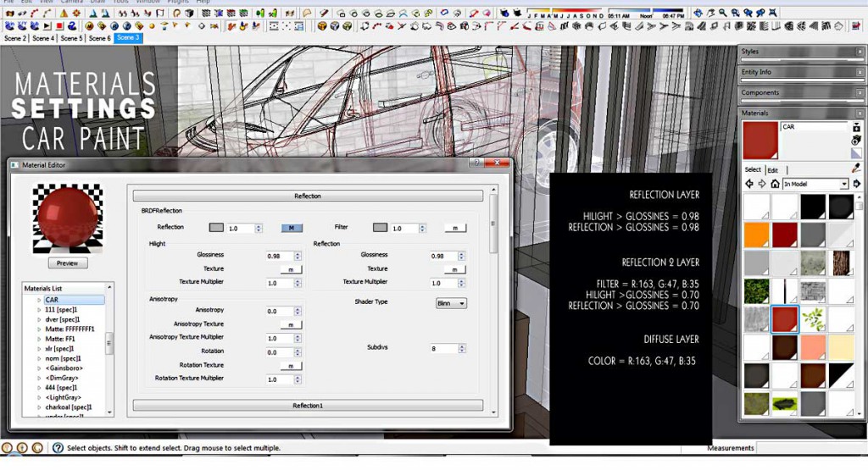Select the Zoom Window tool
Viewport: 868px width, 470px height.
[x=735, y=12]
